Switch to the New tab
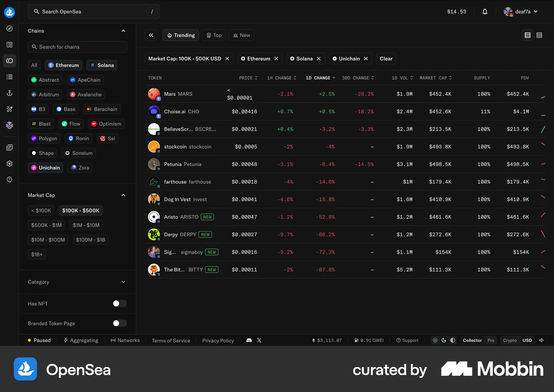Screen dimensions: 554x392 pos(242,35)
